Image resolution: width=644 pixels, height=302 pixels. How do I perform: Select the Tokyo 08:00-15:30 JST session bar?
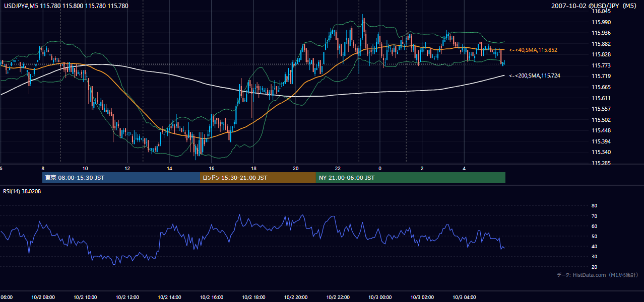pyautogui.click(x=121, y=178)
